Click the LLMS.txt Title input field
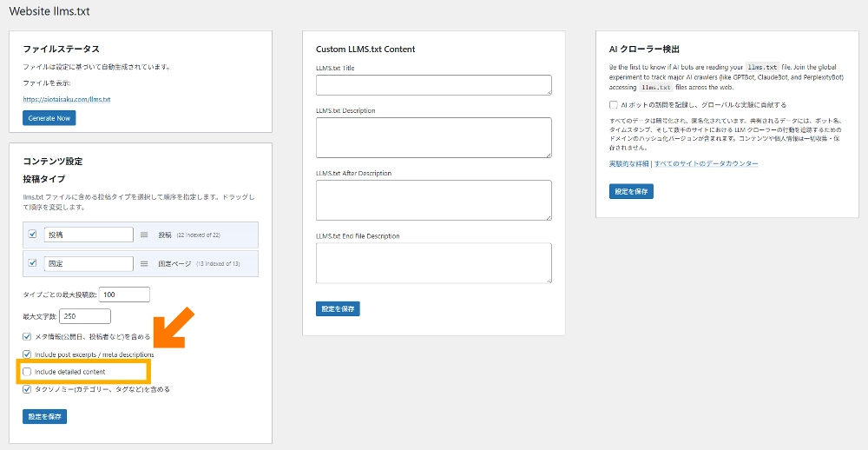The image size is (868, 450). tap(434, 84)
